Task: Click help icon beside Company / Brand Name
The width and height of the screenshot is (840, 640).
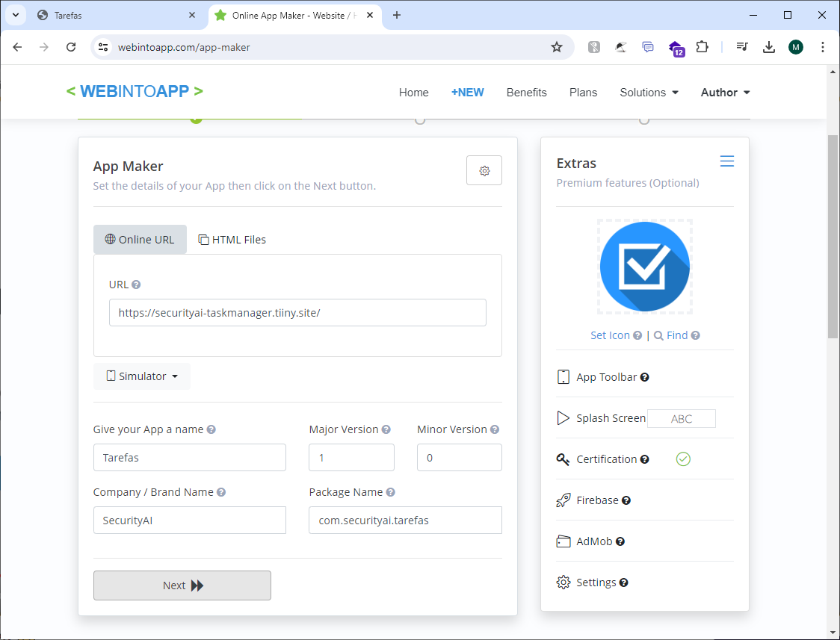Action: click(x=220, y=492)
